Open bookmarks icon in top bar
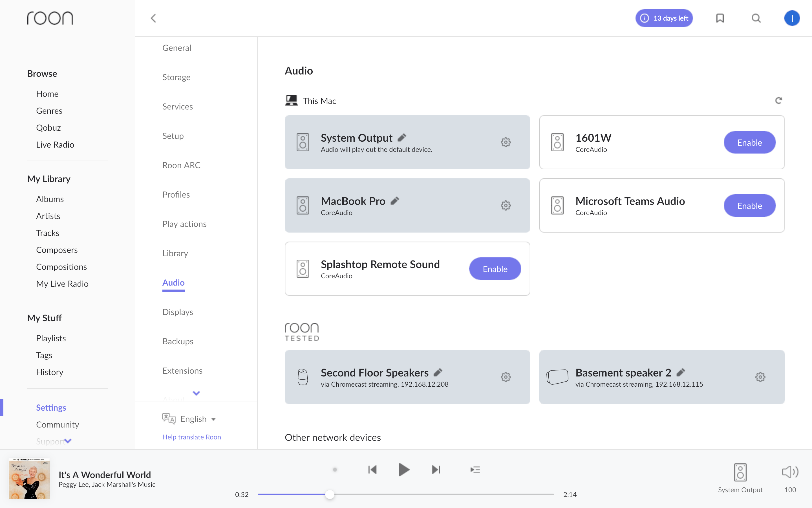 coord(720,18)
